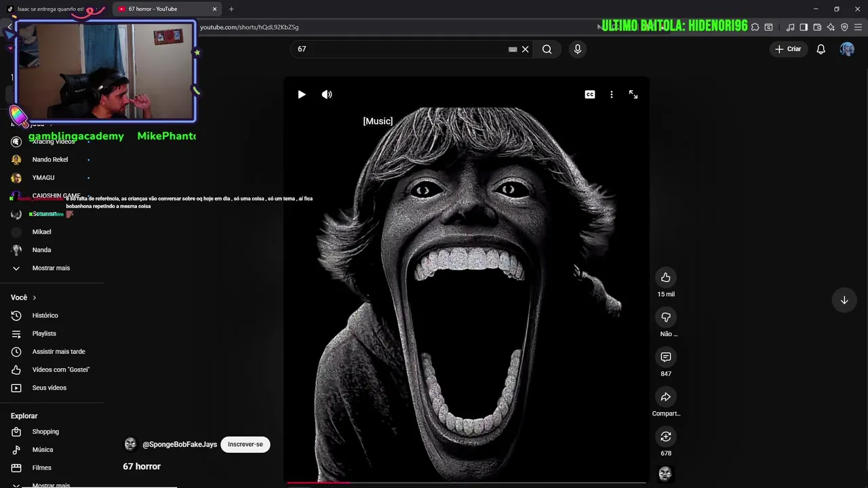Image resolution: width=868 pixels, height=488 pixels.
Task: Open Vídeos com "Gostei" in the sidebar
Action: click(61, 369)
